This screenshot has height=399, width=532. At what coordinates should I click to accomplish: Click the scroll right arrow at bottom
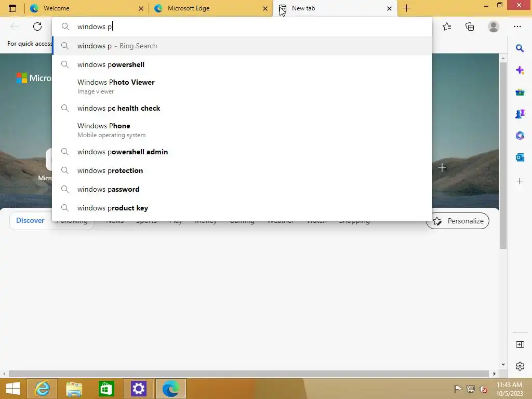click(x=495, y=374)
